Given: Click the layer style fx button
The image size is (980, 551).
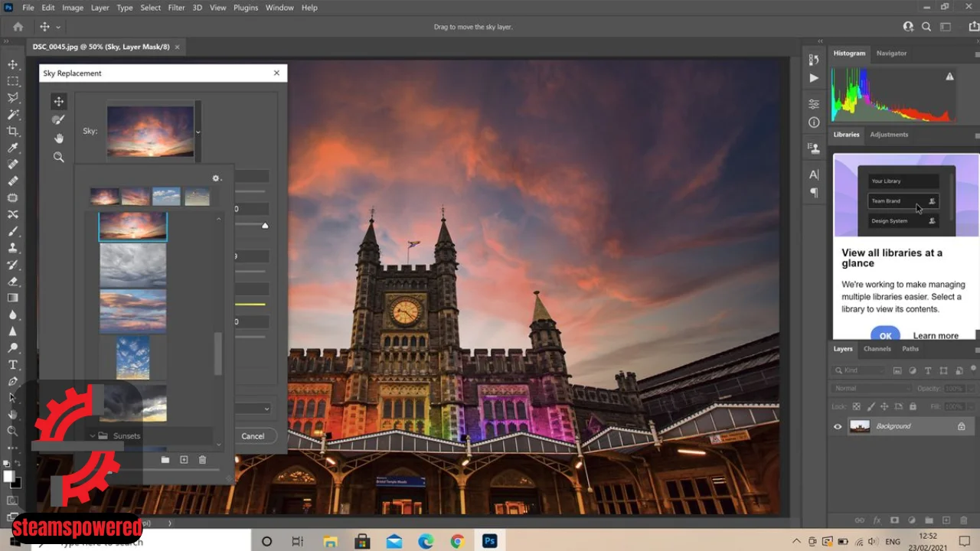Looking at the screenshot, I should 877,520.
